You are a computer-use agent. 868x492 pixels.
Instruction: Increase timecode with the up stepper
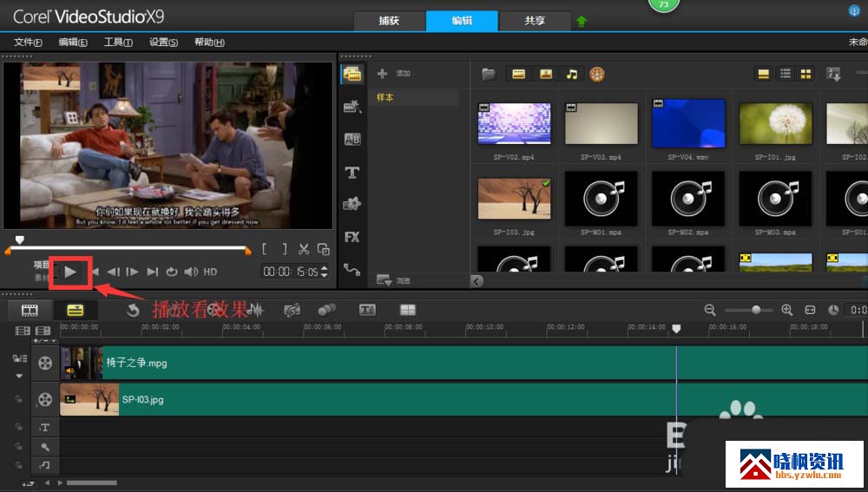[325, 268]
